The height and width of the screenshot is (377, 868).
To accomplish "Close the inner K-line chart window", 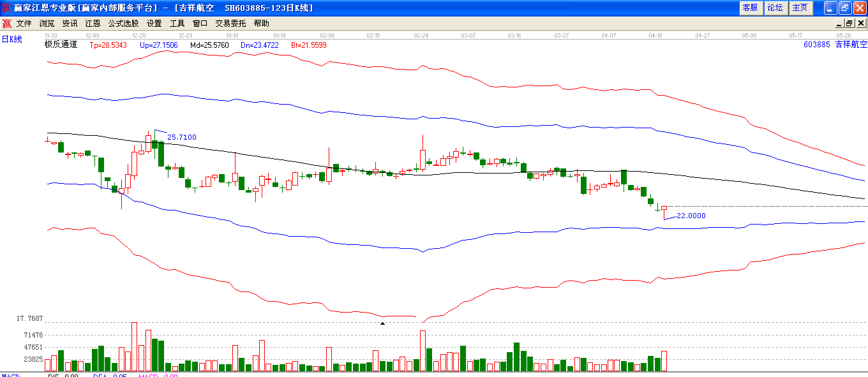I will tap(860, 24).
